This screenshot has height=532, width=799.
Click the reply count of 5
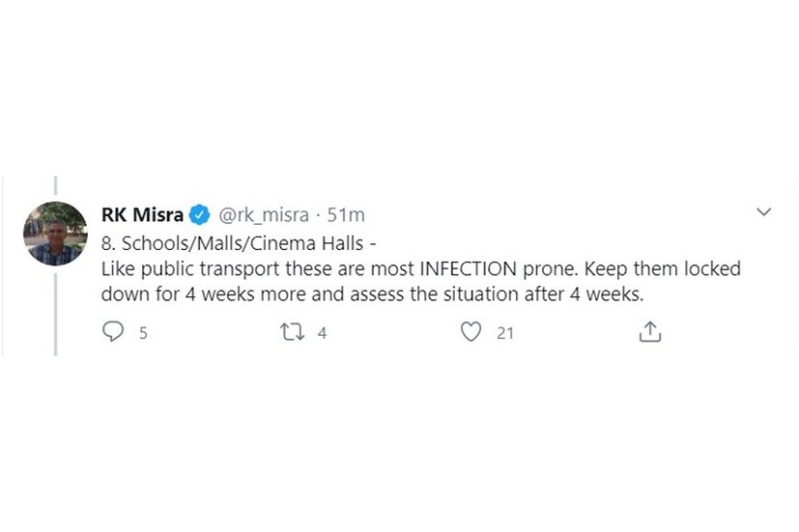pyautogui.click(x=143, y=333)
